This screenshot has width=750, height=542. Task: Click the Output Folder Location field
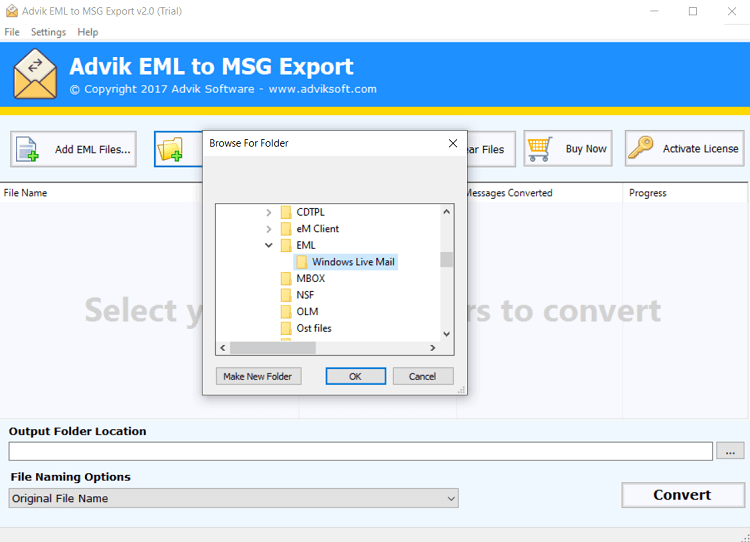(361, 451)
